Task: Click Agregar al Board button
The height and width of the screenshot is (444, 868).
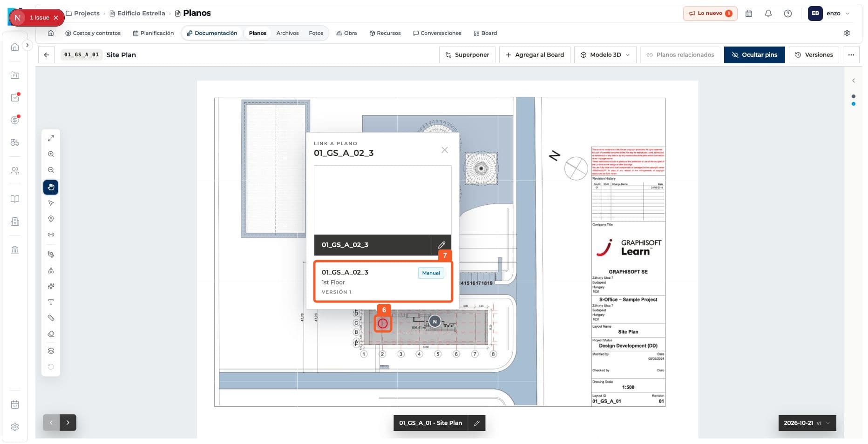Action: click(535, 55)
